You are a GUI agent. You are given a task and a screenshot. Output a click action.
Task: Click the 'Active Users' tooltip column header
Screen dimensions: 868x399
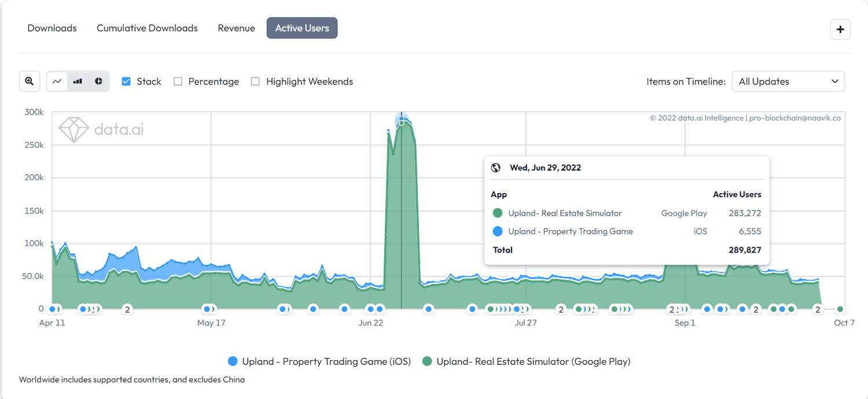tap(737, 194)
